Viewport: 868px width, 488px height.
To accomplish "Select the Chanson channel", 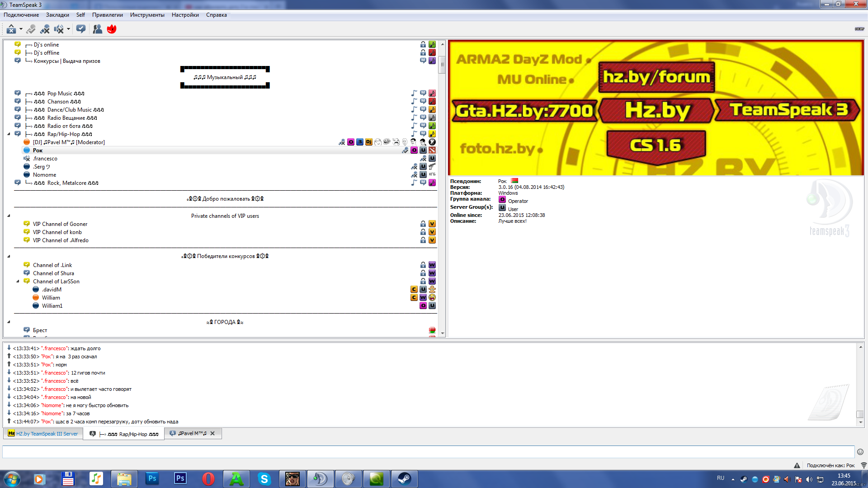I will [57, 102].
